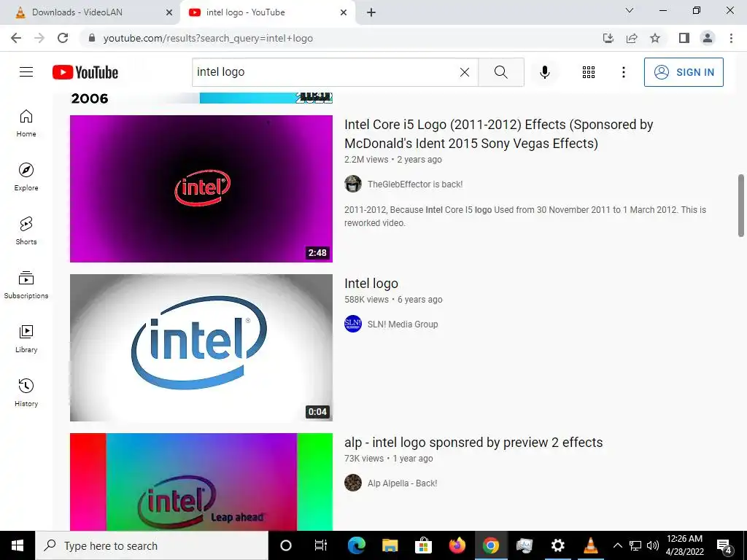Open Intel Core i5 Logo Effects video title
The width and height of the screenshot is (747, 560).
pos(499,134)
